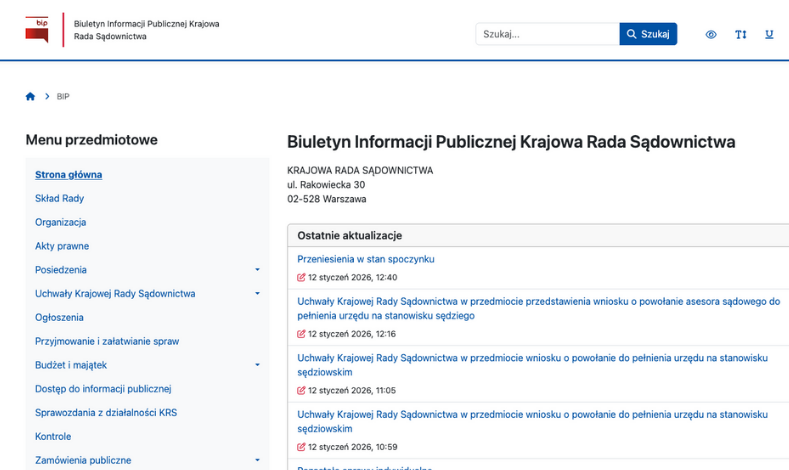Change the font size with the text height icon
789x470 pixels.
740,35
